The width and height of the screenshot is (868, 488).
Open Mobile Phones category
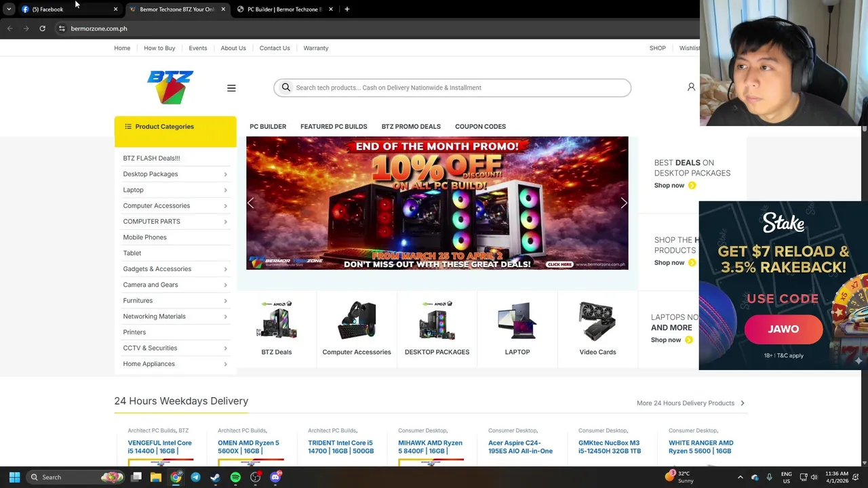coord(144,238)
